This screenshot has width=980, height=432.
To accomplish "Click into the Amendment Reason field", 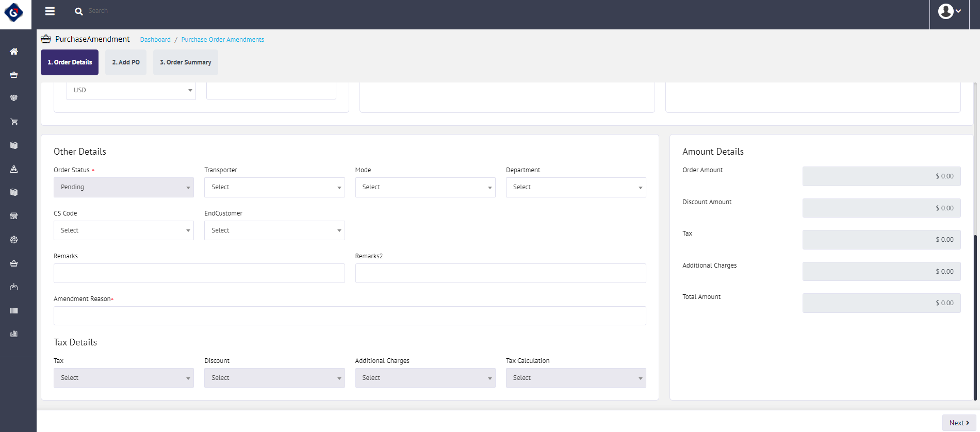I will pos(350,315).
